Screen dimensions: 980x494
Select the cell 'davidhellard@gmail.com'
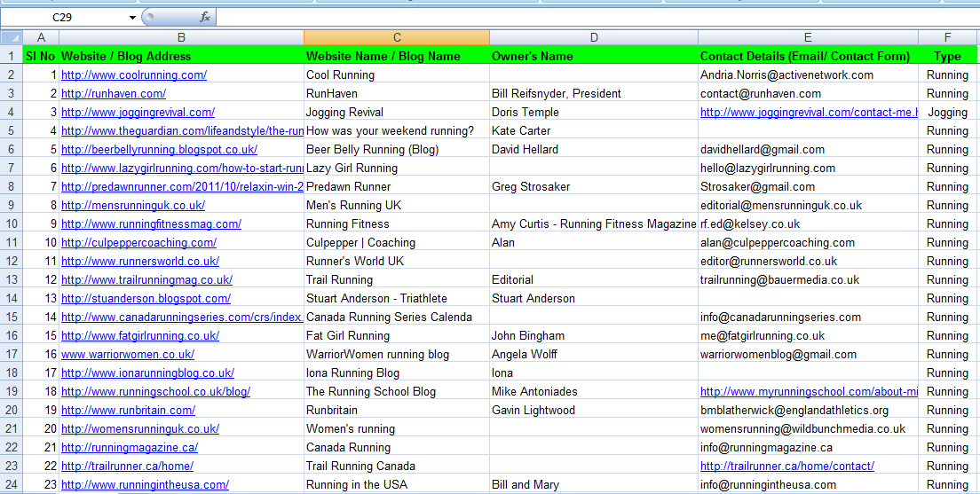808,150
